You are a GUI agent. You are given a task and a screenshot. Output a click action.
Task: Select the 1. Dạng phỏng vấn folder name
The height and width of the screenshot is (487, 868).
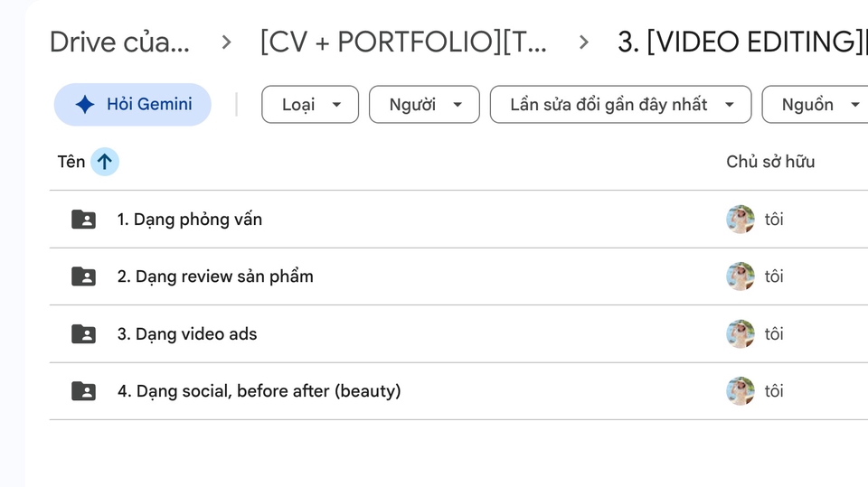189,220
